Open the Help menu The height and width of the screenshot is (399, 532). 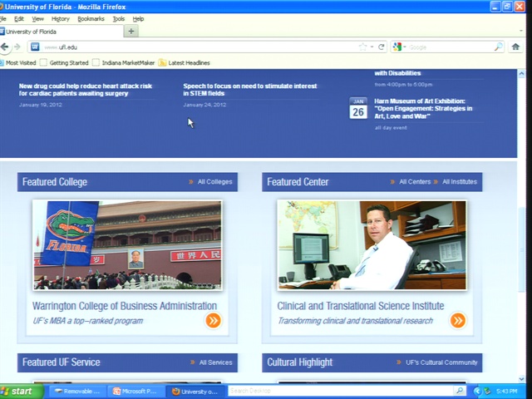pyautogui.click(x=138, y=19)
